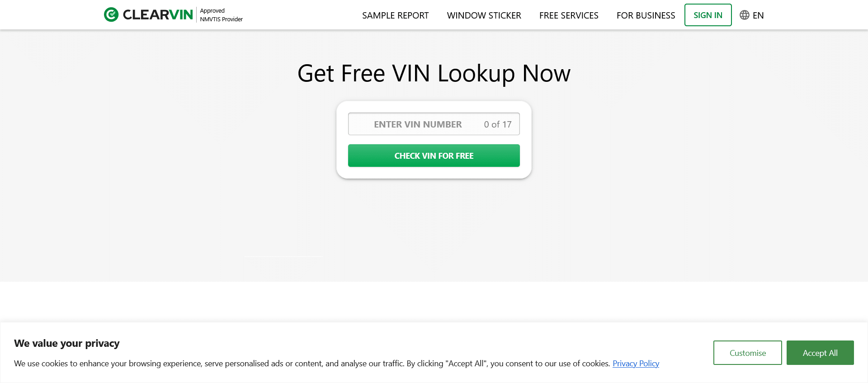Click the Get Free VIN Lookup Now heading

coord(434,73)
